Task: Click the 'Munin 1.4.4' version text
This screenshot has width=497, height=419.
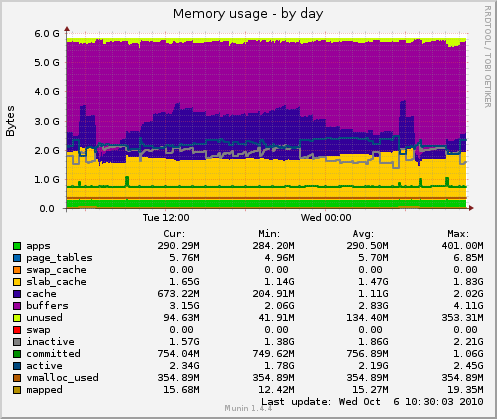Action: (x=248, y=408)
